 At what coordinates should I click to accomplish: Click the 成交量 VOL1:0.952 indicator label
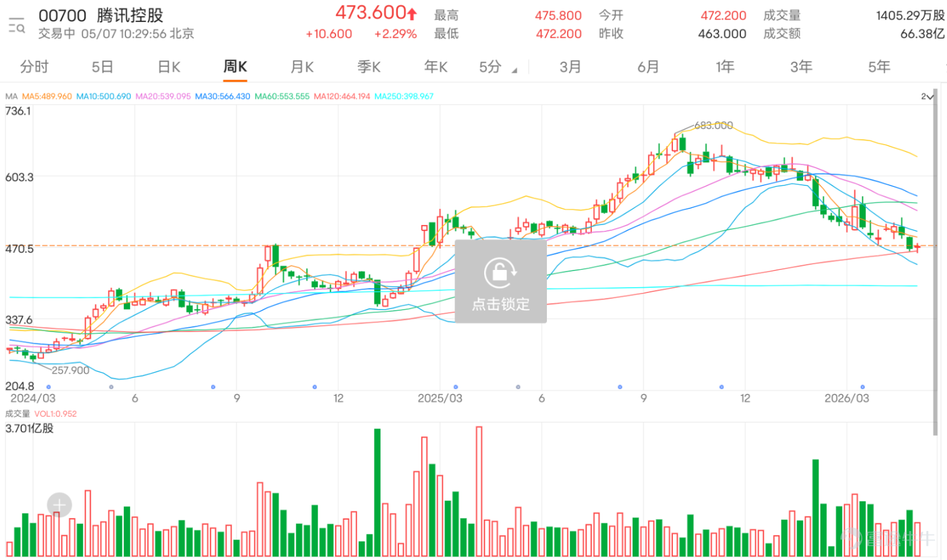pyautogui.click(x=41, y=414)
